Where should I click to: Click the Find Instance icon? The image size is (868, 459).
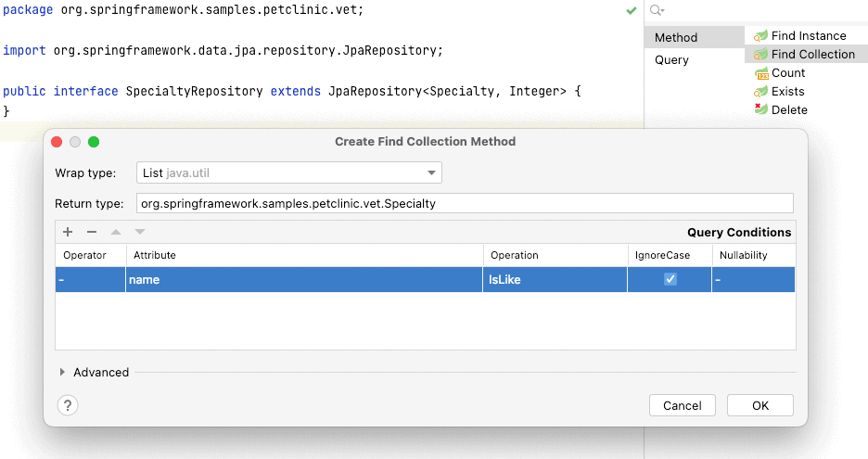pyautogui.click(x=760, y=36)
